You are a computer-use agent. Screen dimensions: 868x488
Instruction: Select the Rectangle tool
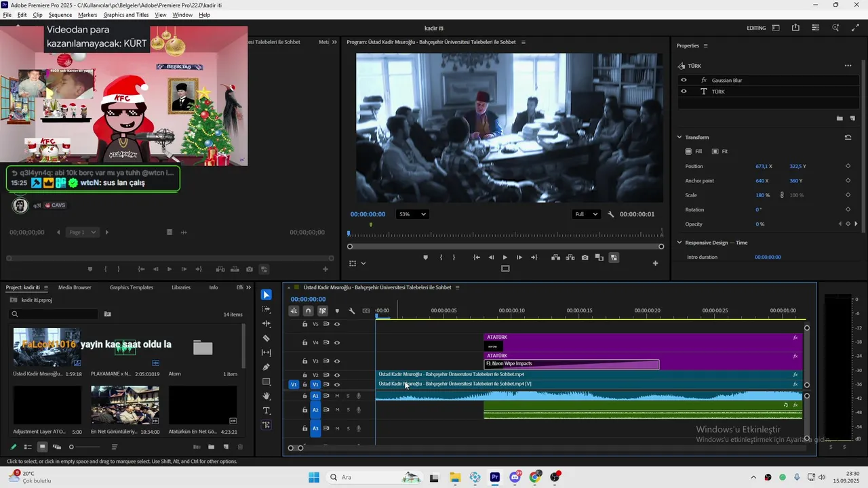click(267, 382)
